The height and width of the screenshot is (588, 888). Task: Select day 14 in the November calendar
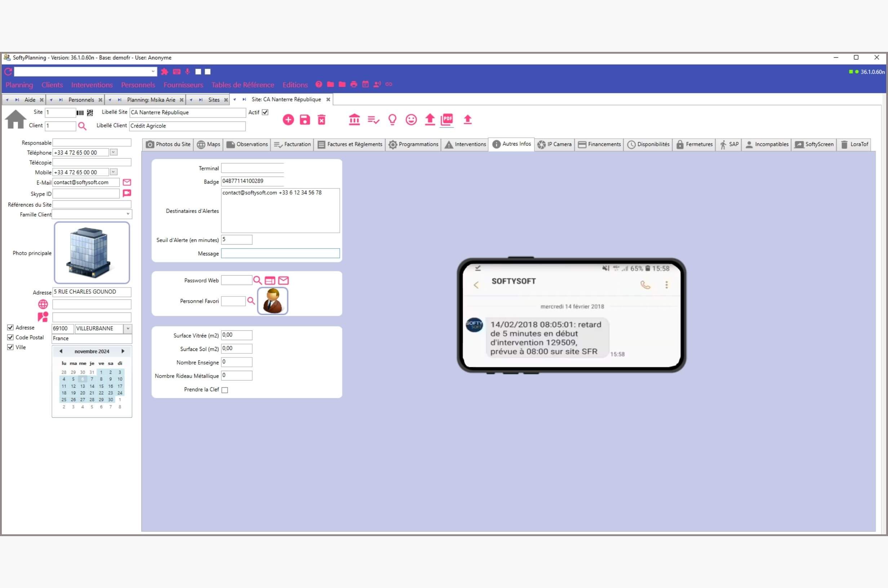pyautogui.click(x=92, y=386)
